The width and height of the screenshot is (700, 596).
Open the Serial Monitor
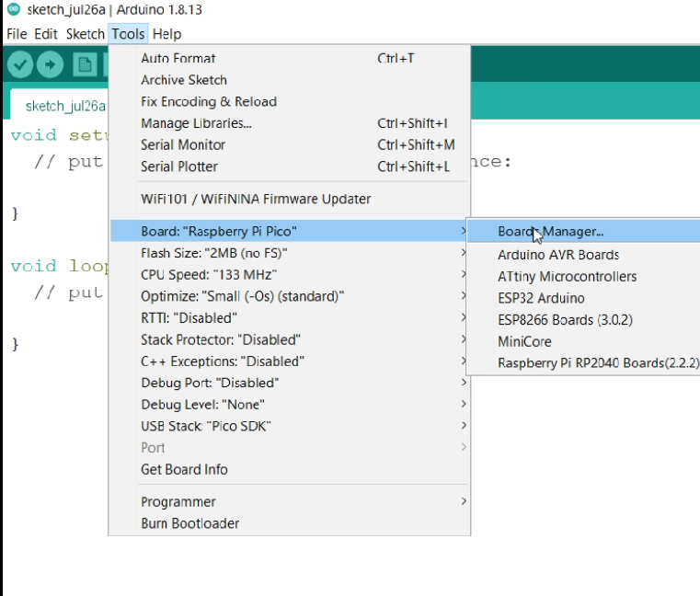pyautogui.click(x=289, y=144)
